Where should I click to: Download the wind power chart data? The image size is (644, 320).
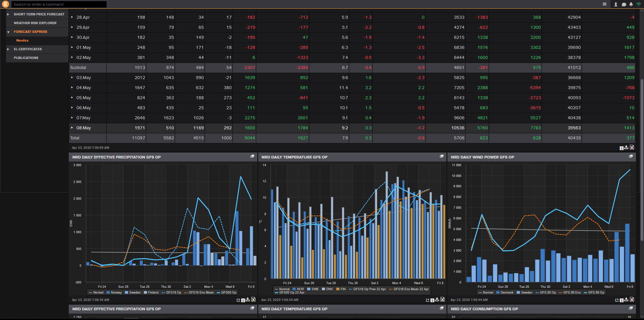(x=626, y=300)
